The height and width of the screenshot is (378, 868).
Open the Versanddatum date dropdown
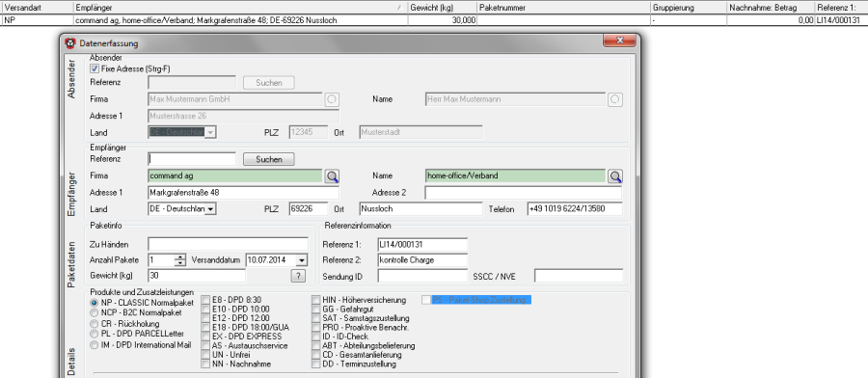pyautogui.click(x=301, y=259)
